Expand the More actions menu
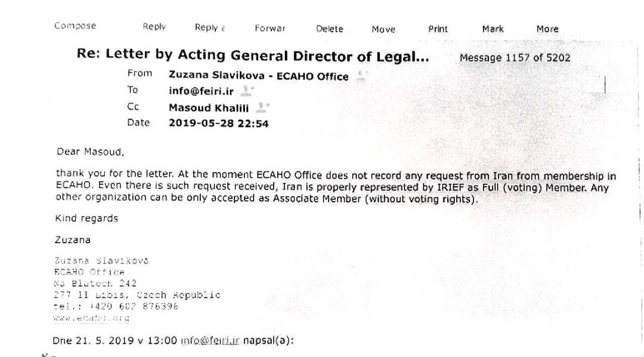Screen dimensions: 644x357 tap(547, 29)
